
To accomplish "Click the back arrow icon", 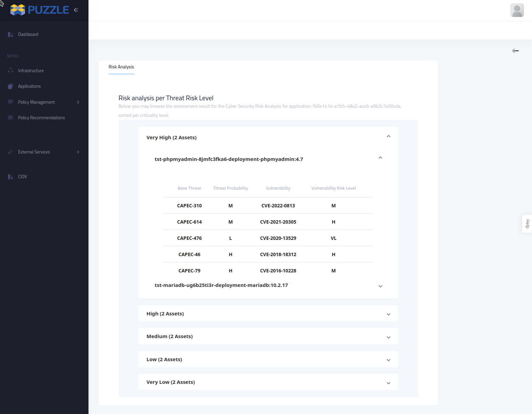I will [515, 51].
